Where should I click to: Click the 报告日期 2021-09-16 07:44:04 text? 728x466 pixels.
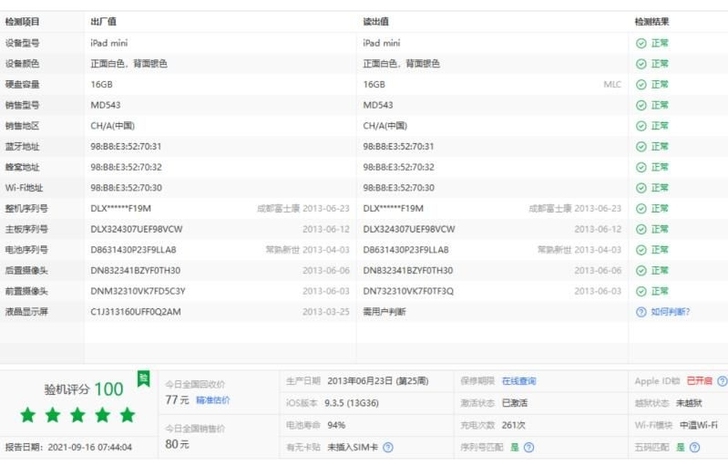coord(69,447)
